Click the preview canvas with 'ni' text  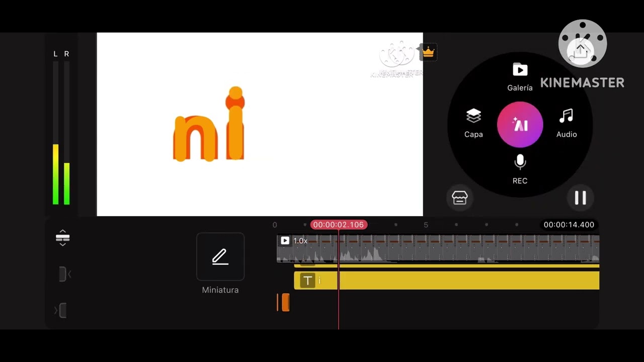[260, 124]
